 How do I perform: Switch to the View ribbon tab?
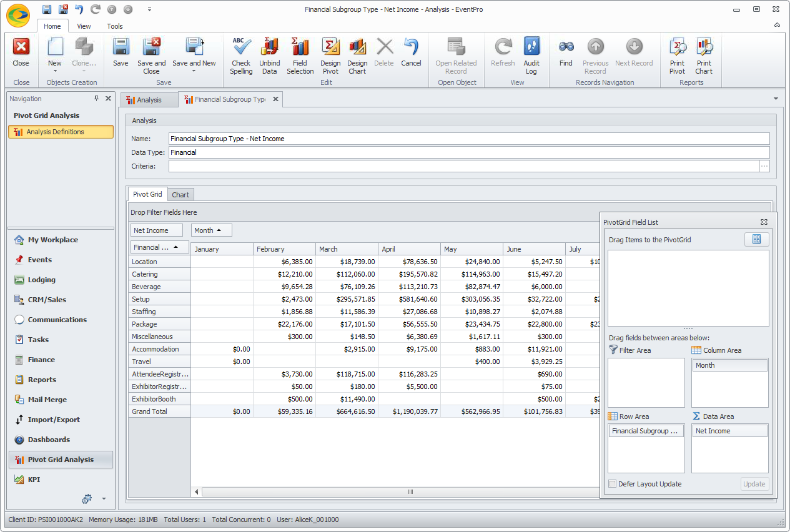(84, 26)
